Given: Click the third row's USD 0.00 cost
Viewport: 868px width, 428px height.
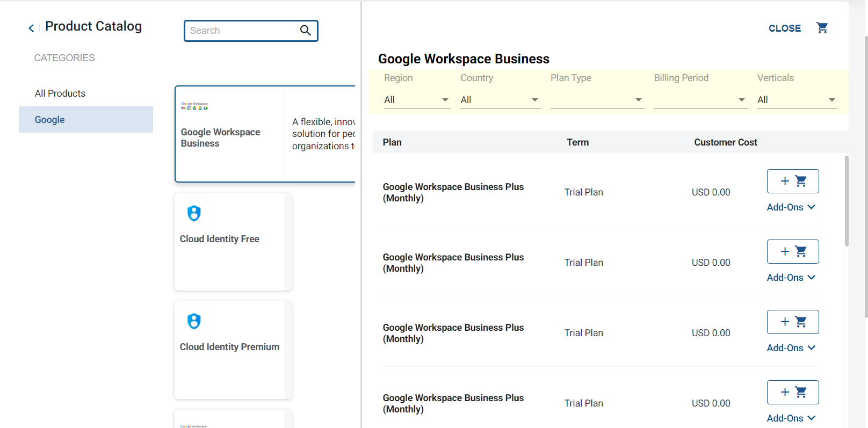Looking at the screenshot, I should pyautogui.click(x=711, y=333).
